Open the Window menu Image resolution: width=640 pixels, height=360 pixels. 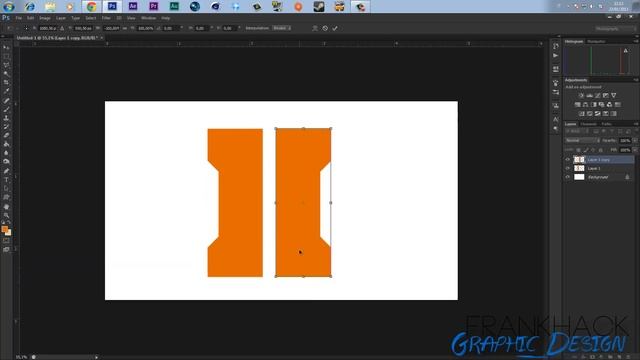click(x=149, y=18)
